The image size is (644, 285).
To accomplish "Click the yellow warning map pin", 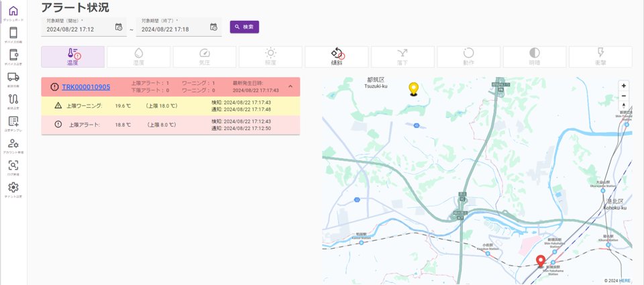I will click(414, 89).
